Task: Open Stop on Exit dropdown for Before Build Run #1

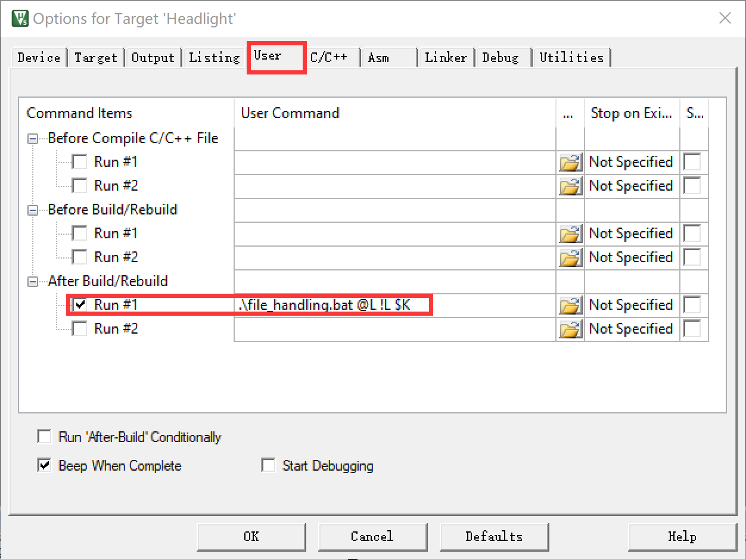Action: 632,234
